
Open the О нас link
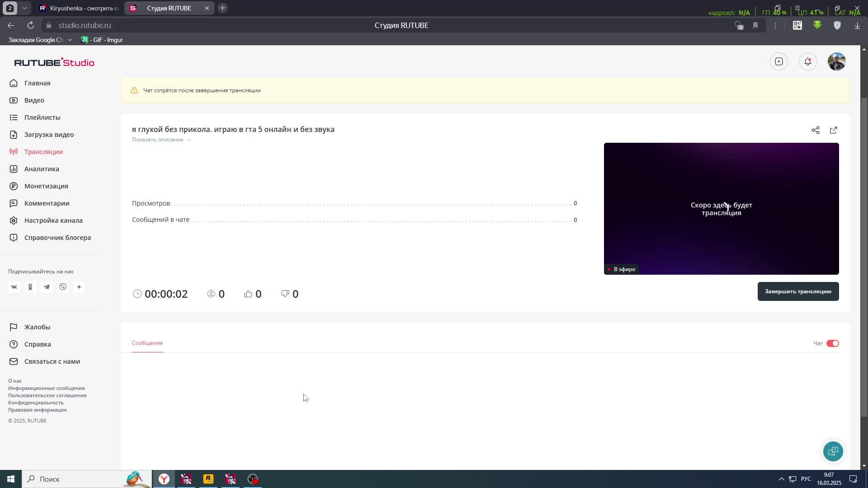click(x=15, y=381)
